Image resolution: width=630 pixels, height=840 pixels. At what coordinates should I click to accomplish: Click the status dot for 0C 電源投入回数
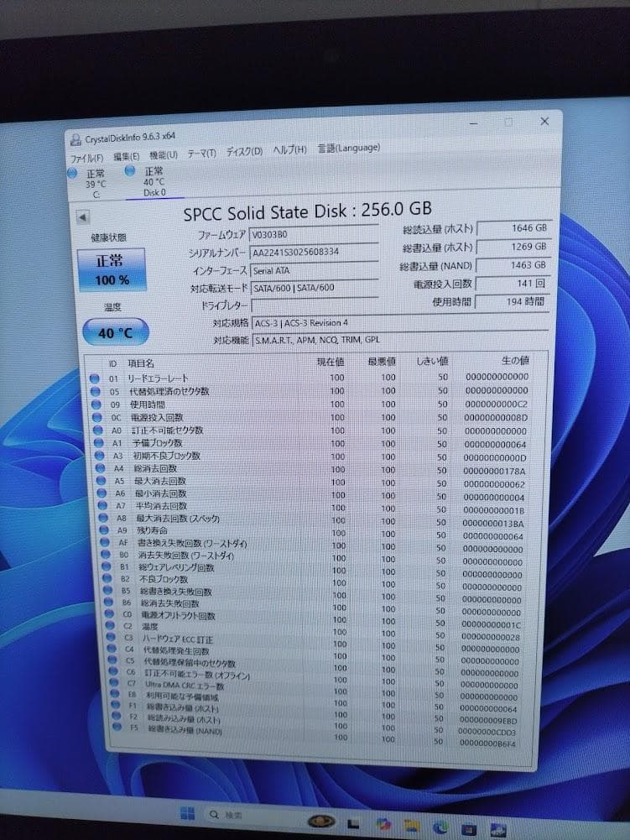click(97, 417)
